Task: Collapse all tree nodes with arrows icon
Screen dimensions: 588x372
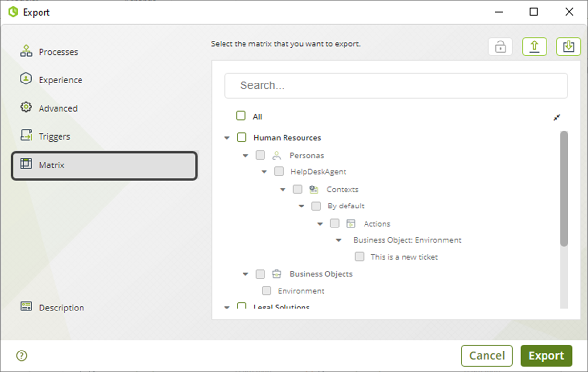Action: tap(557, 117)
